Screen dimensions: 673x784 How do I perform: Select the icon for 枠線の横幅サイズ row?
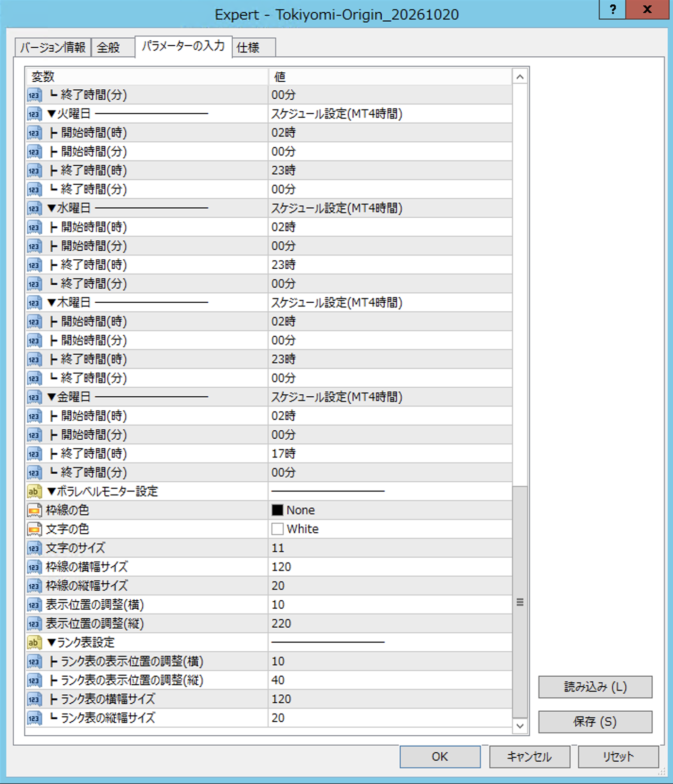(x=34, y=567)
